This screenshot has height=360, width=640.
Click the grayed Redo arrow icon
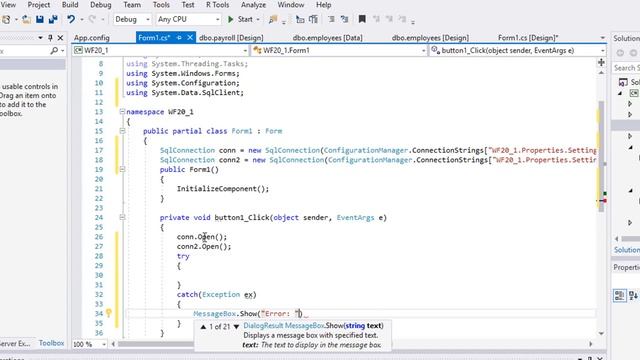coord(93,19)
